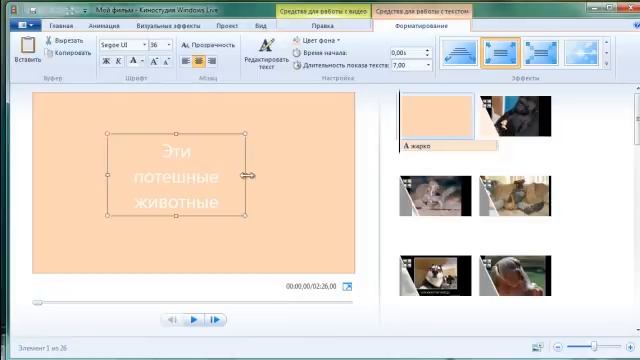Cut selection with Вырезать

pos(64,40)
